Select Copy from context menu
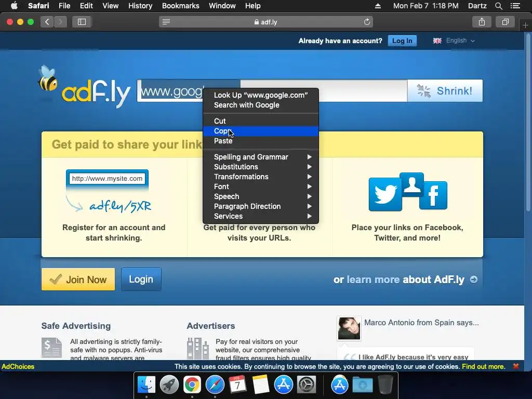Image resolution: width=532 pixels, height=399 pixels. [x=261, y=131]
